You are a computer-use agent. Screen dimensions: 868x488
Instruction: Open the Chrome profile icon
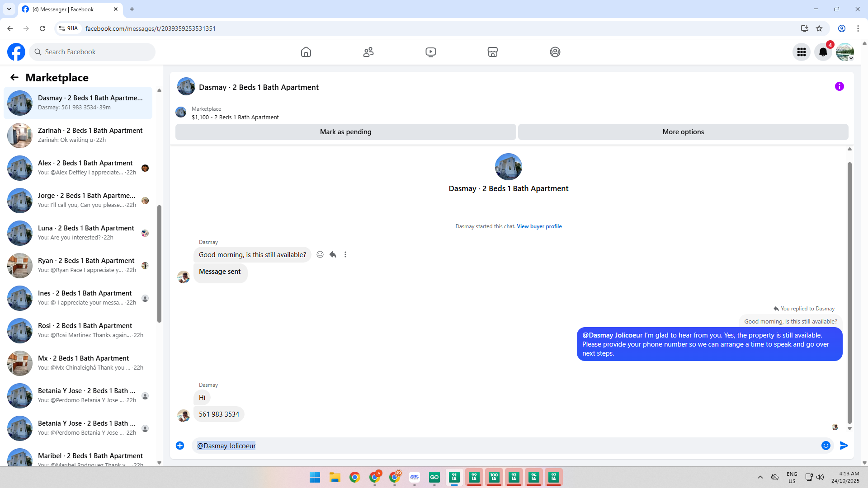(x=842, y=28)
